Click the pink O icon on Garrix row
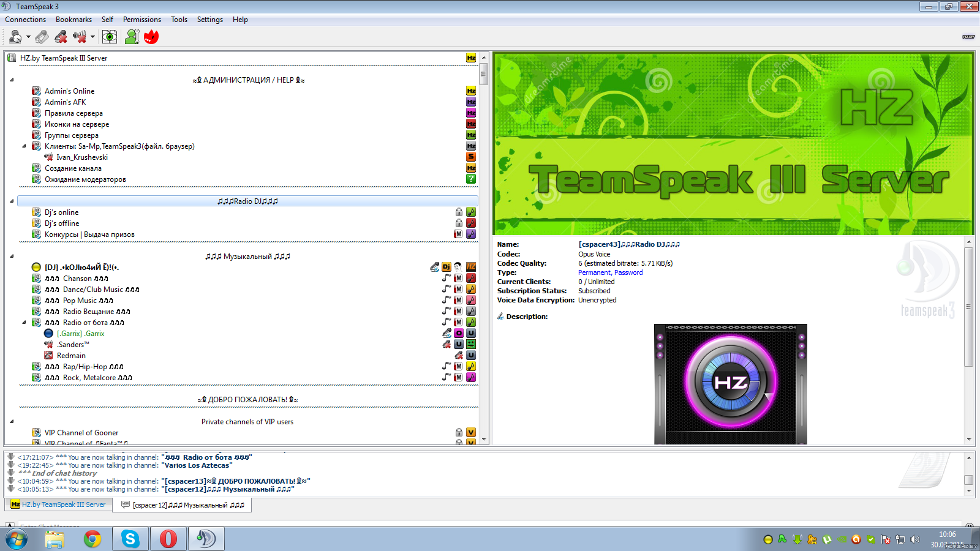This screenshot has height=551, width=980. 458,334
